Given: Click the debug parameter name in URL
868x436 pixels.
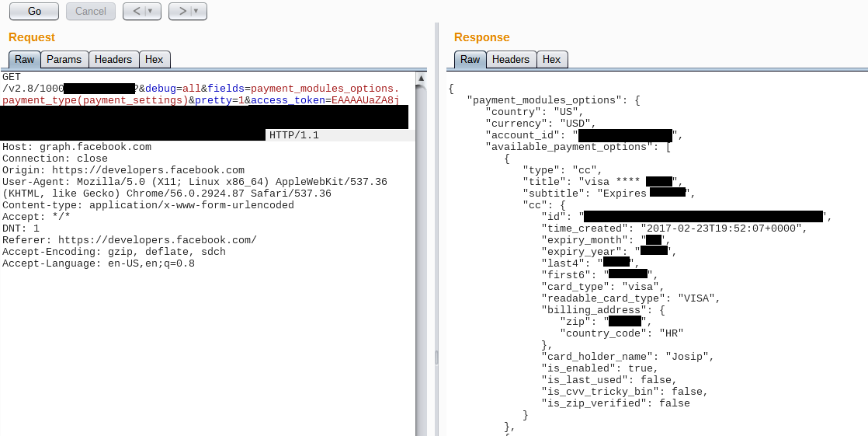Looking at the screenshot, I should (161, 89).
